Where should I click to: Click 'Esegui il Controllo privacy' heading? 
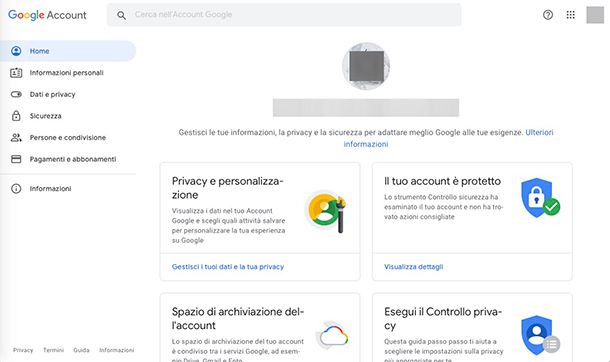point(443,318)
